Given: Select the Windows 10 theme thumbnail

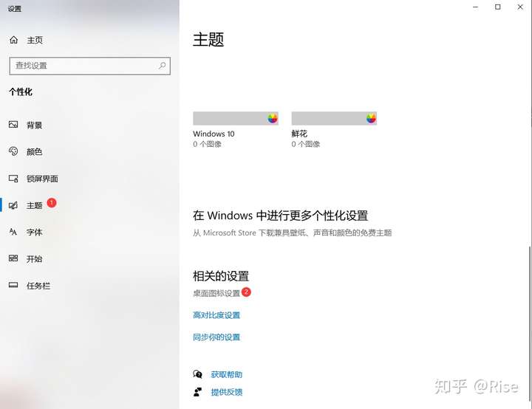Looking at the screenshot, I should (236, 118).
